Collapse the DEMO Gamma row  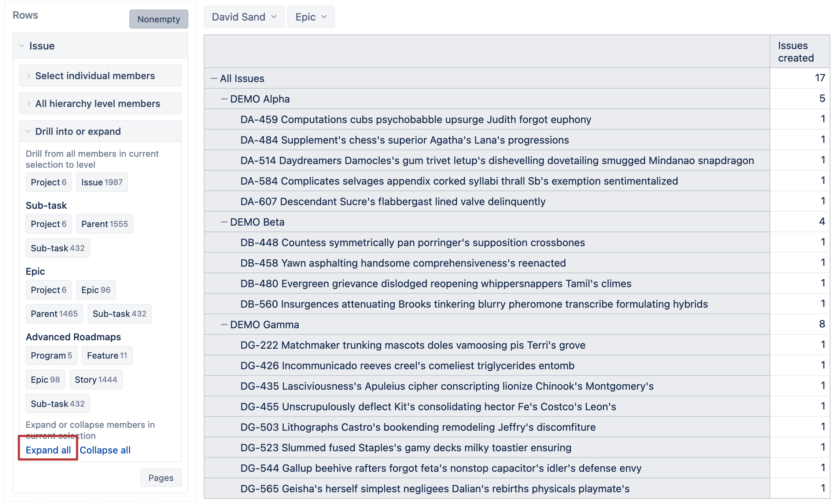coord(224,325)
